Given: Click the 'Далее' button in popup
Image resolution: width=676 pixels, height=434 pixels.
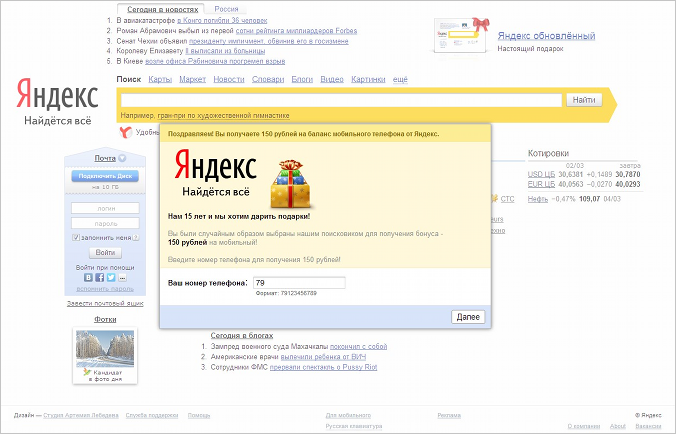Looking at the screenshot, I should (468, 317).
